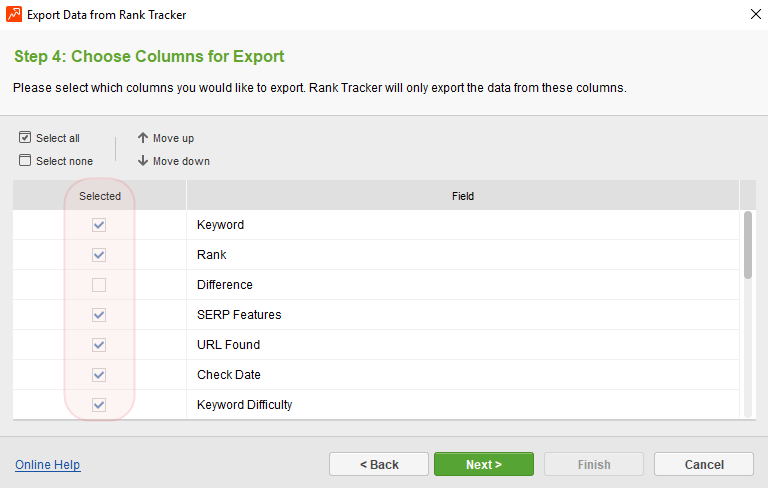The image size is (768, 488).
Task: Return to the previous step with Back
Action: (x=379, y=464)
